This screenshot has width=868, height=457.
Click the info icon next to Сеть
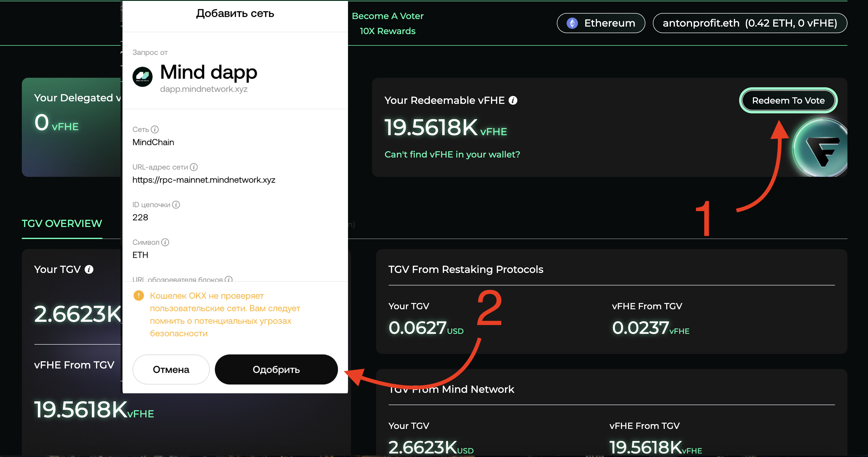click(x=155, y=129)
